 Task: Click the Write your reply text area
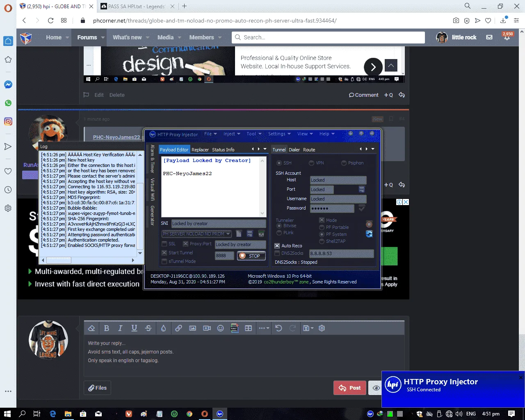point(244,356)
